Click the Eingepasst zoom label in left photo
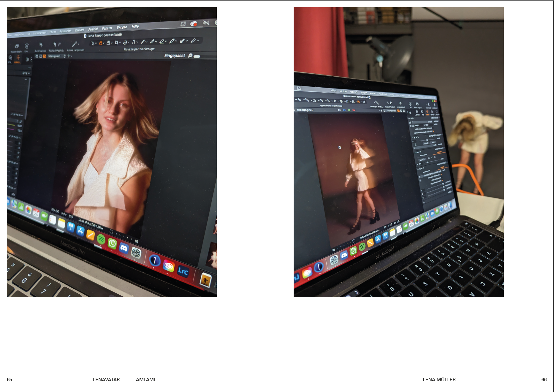The width and height of the screenshot is (554, 392). coord(175,56)
